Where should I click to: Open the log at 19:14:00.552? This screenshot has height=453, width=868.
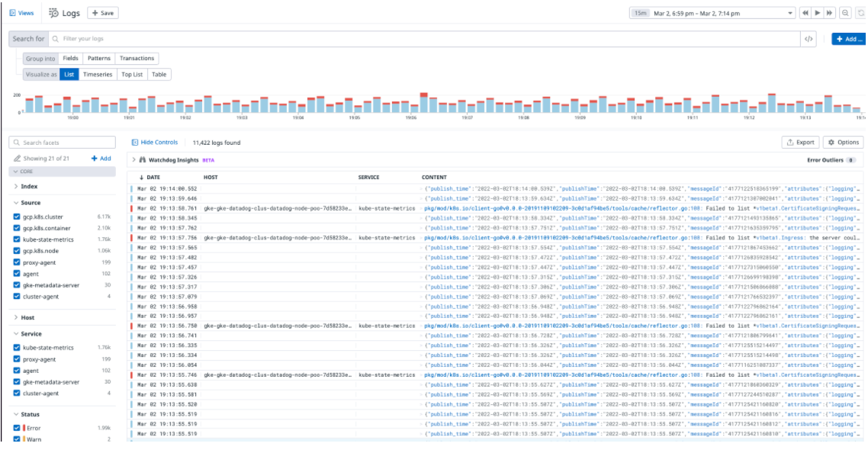point(496,189)
